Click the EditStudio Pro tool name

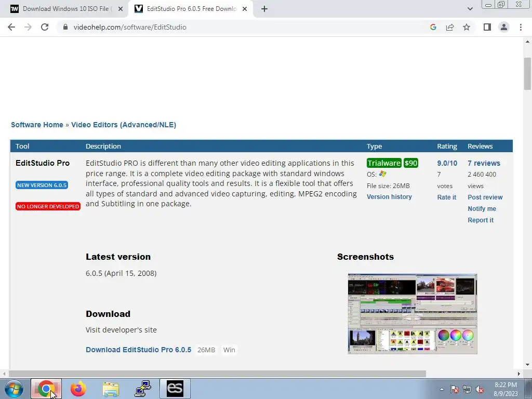(43, 163)
